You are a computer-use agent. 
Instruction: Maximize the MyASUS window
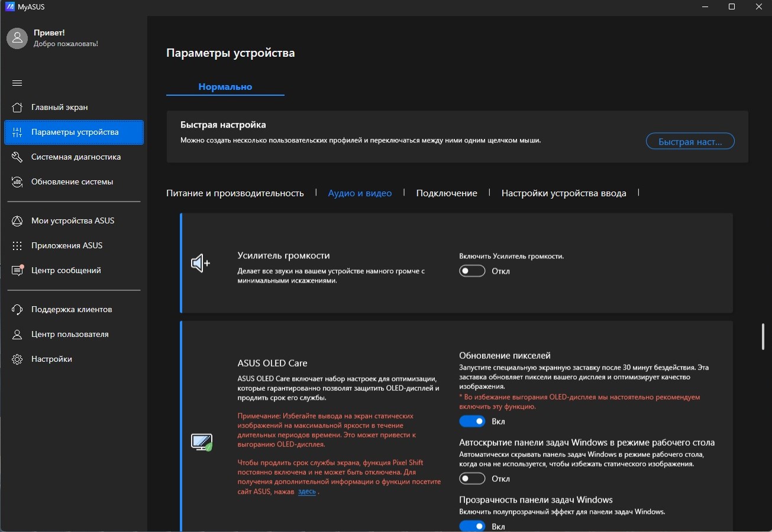(x=732, y=7)
